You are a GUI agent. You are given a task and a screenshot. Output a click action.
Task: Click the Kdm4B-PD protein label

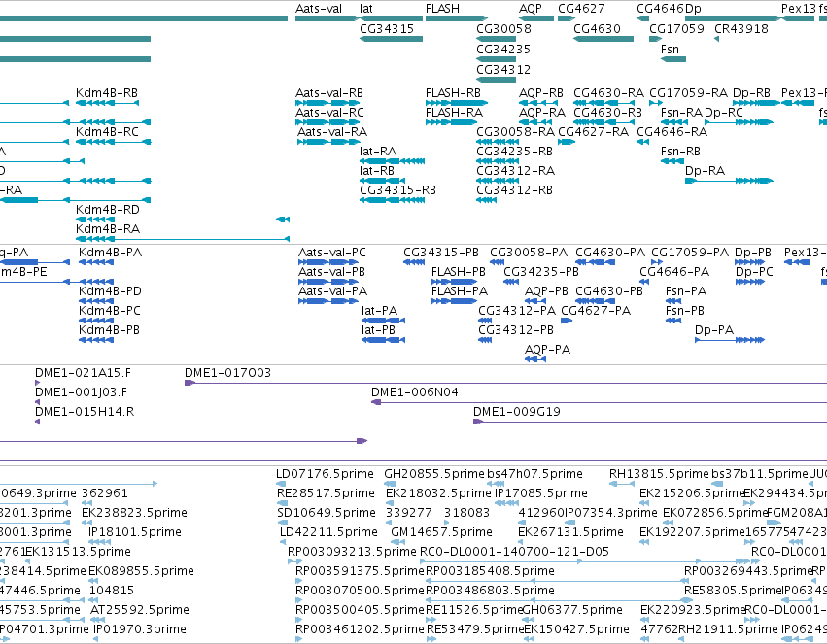(x=110, y=290)
